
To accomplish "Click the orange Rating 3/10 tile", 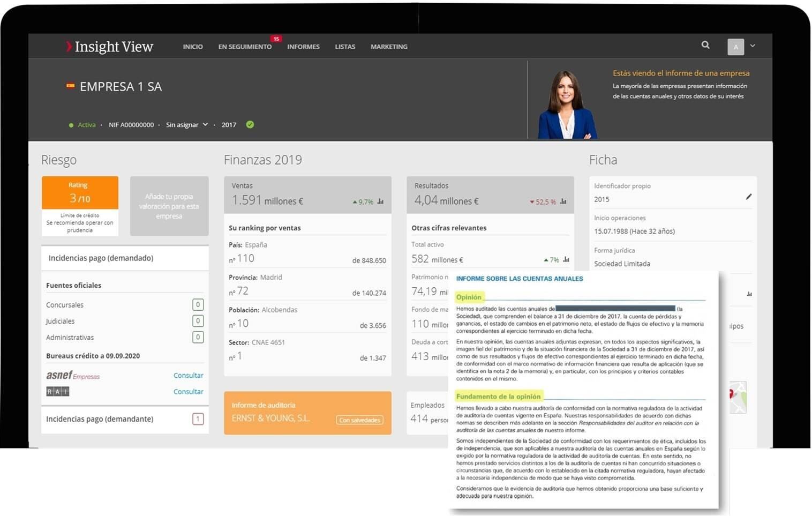I will click(80, 193).
